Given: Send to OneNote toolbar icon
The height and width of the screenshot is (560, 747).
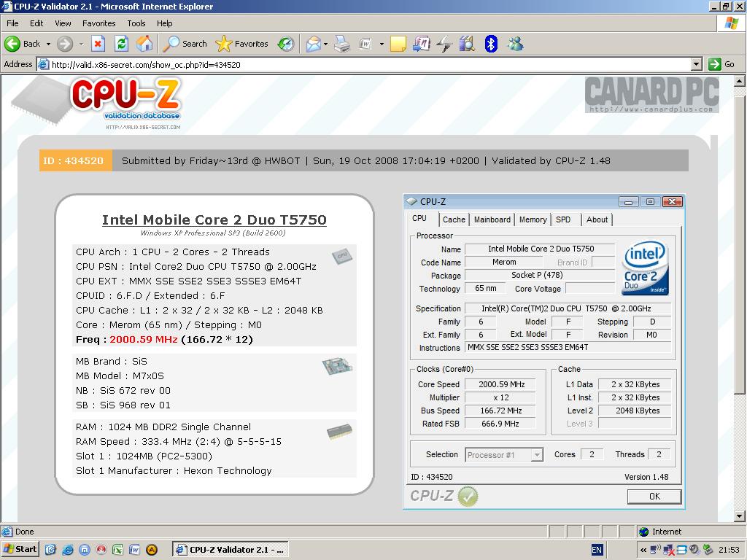Looking at the screenshot, I should [x=422, y=44].
